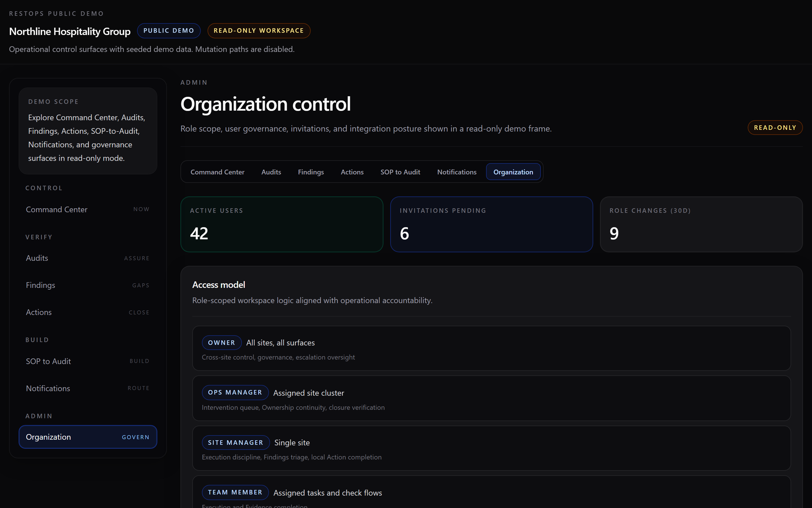Click 'Cross-site control, governance, escalation oversight'
Screen dimensions: 812x508
pyautogui.click(x=278, y=358)
